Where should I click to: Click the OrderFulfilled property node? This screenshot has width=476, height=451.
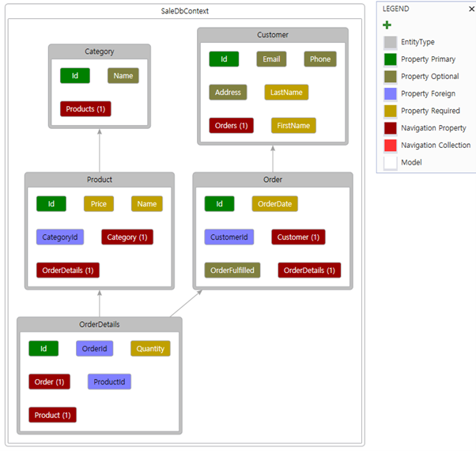coord(232,271)
